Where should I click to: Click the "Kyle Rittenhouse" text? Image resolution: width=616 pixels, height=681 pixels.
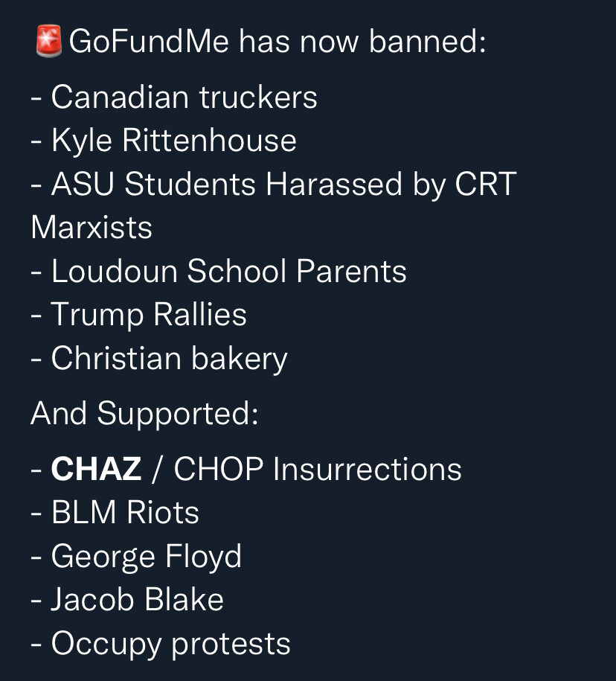click(x=173, y=141)
